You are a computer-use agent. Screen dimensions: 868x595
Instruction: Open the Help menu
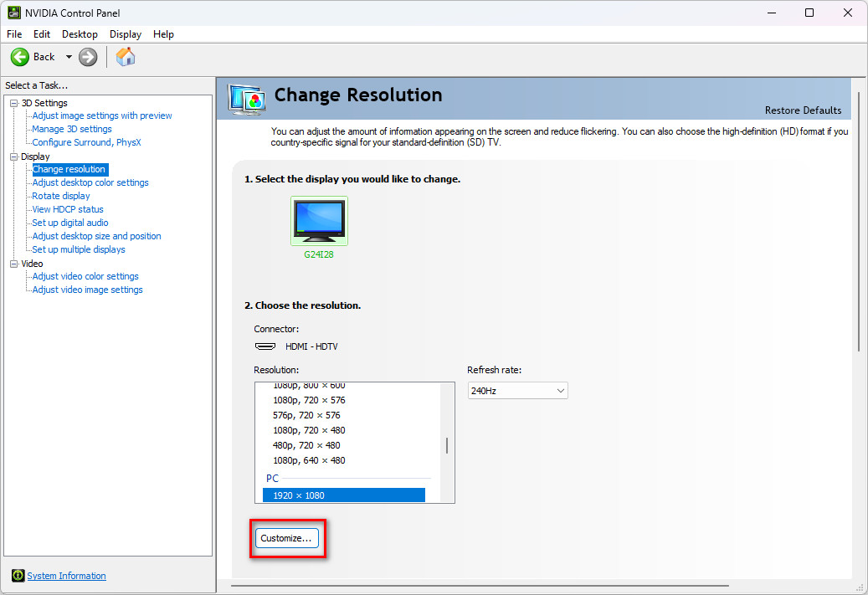(163, 34)
